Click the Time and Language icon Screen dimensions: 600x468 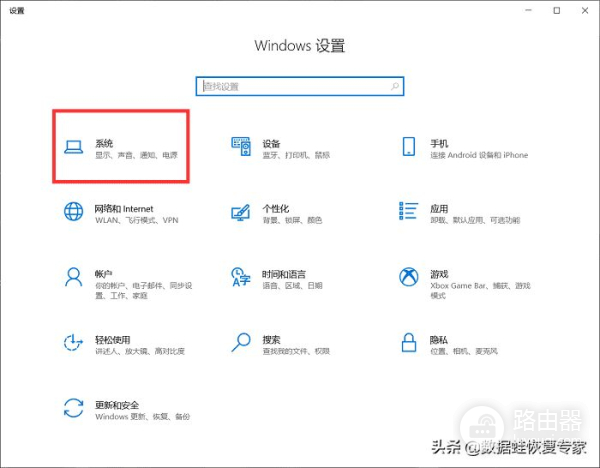coord(241,277)
